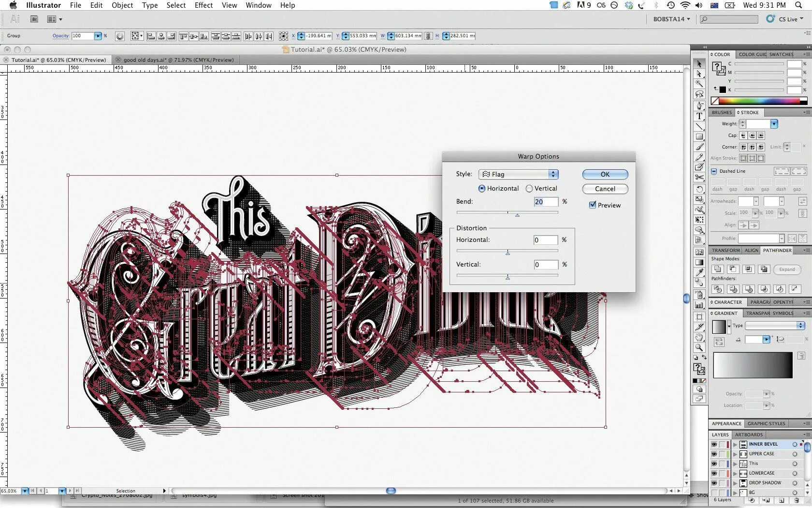The image size is (812, 508).
Task: Click the Bend slider handle
Action: (517, 215)
